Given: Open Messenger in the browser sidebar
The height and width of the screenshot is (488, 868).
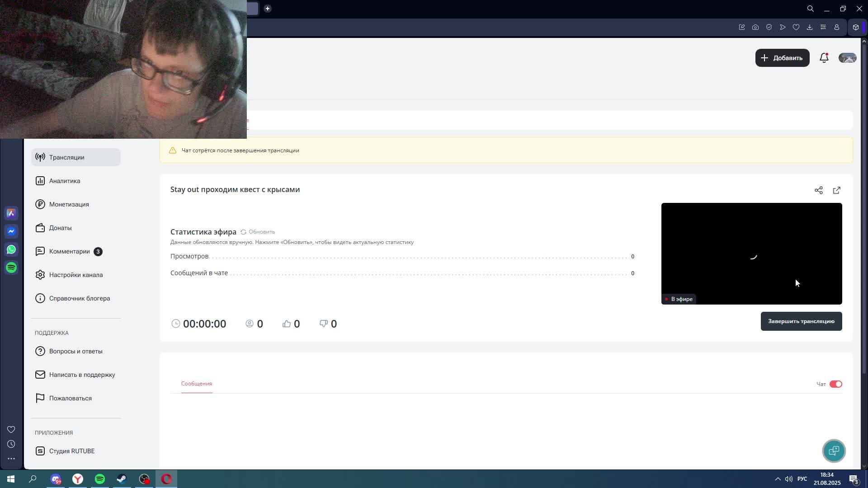Looking at the screenshot, I should [x=11, y=231].
